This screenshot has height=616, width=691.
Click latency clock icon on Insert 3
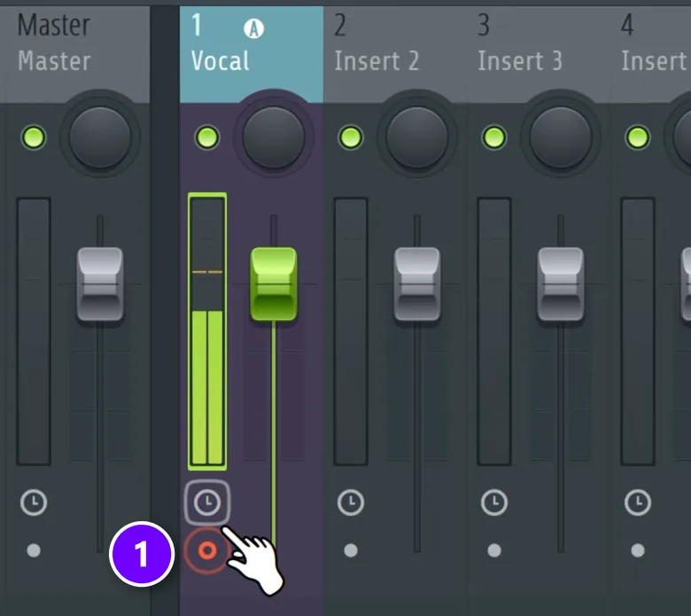[x=494, y=503]
